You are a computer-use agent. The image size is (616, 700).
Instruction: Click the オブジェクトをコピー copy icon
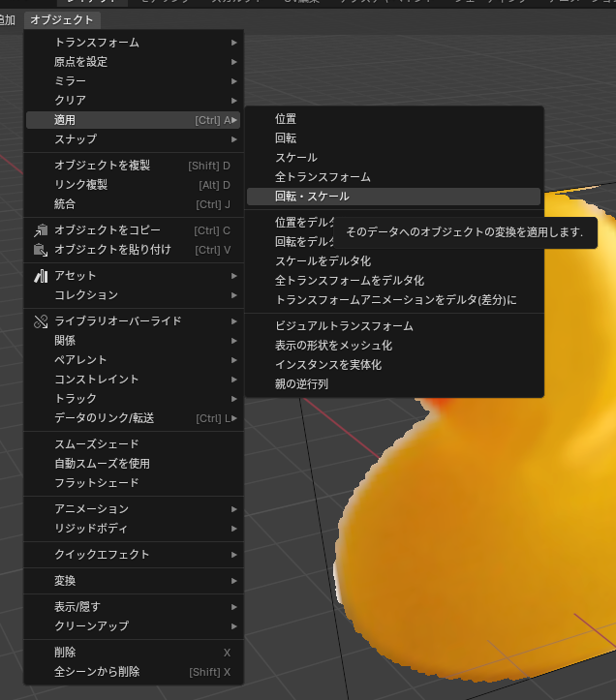click(x=41, y=230)
